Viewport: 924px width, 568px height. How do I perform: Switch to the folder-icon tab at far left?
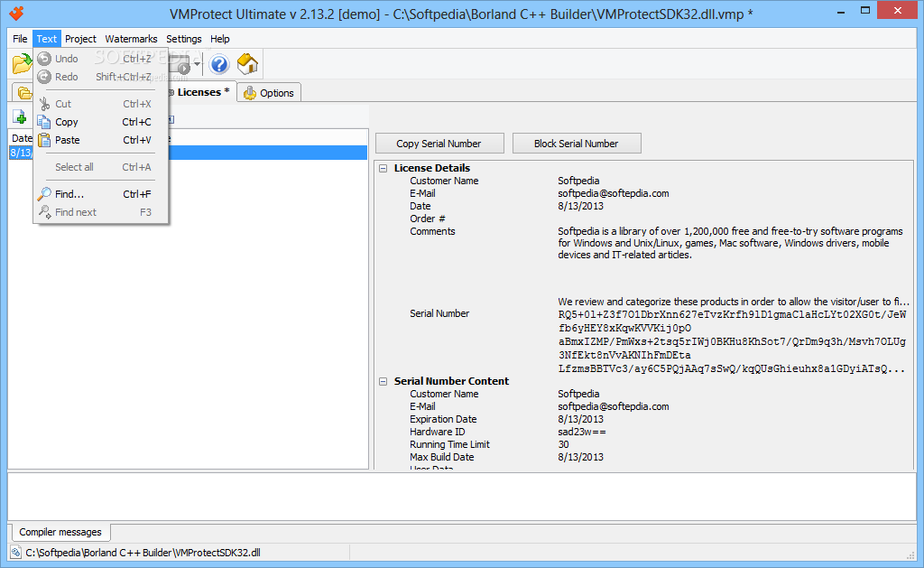tap(23, 93)
